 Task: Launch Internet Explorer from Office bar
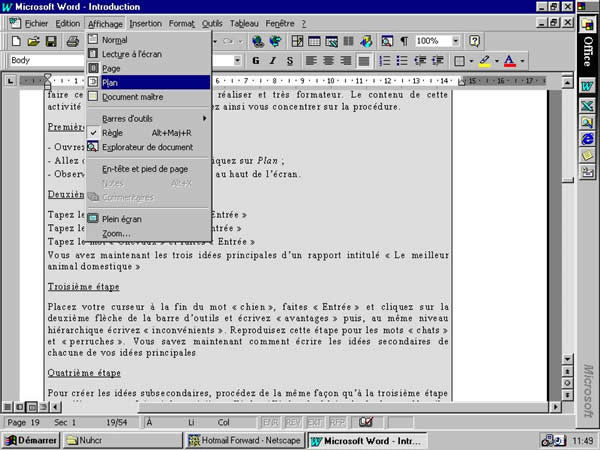587,139
